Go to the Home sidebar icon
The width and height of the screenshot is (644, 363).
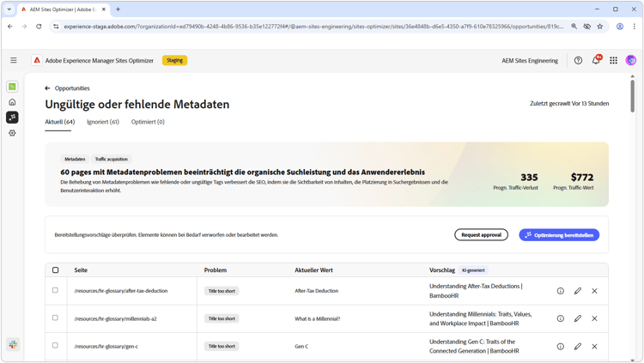(x=12, y=102)
